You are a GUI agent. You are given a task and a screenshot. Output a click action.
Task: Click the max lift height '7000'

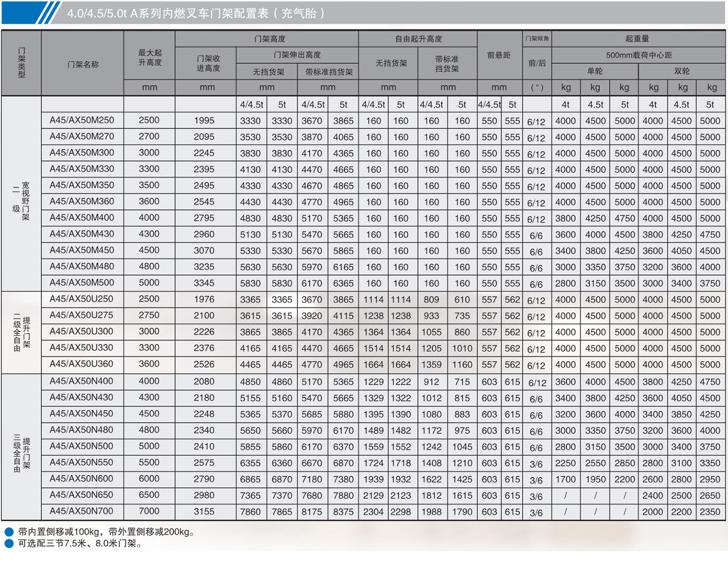tap(149, 511)
